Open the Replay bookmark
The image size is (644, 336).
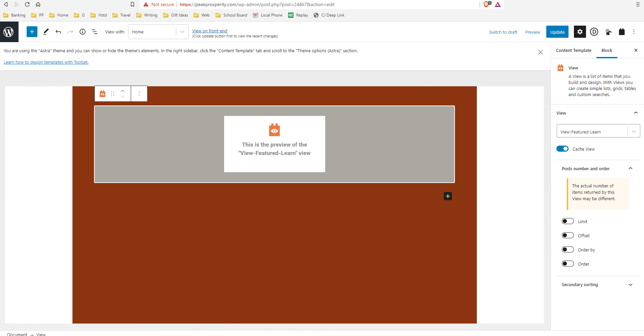[x=298, y=15]
